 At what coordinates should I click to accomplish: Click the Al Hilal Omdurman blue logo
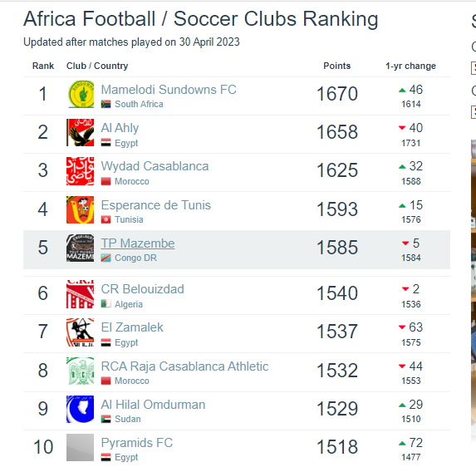click(x=80, y=409)
